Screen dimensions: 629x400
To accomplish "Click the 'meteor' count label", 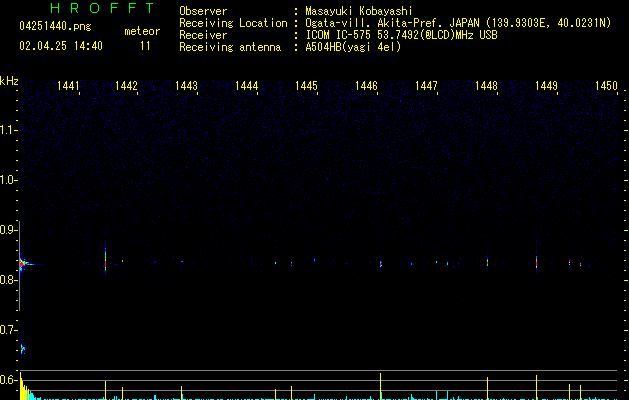I will (x=142, y=31).
